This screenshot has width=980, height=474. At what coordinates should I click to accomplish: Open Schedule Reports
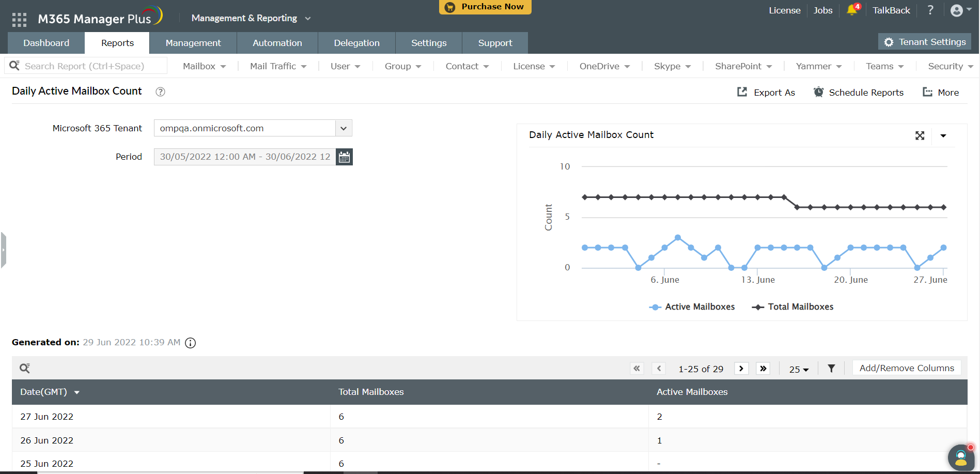pos(859,92)
